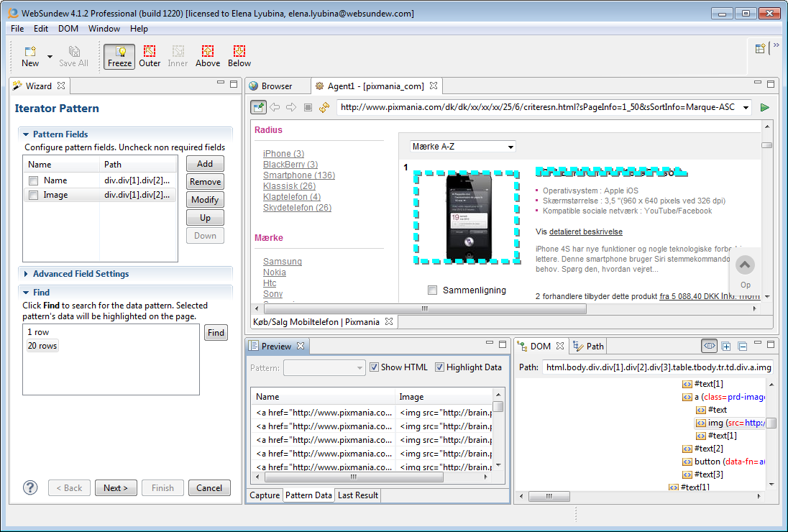Open the URL history dropdown
Image resolution: width=788 pixels, height=532 pixels.
pos(746,108)
